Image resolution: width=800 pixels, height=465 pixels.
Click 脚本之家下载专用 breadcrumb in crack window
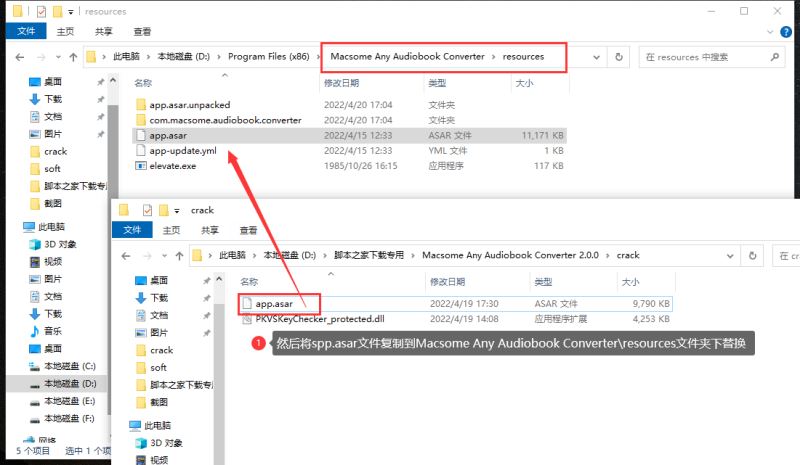(x=369, y=255)
